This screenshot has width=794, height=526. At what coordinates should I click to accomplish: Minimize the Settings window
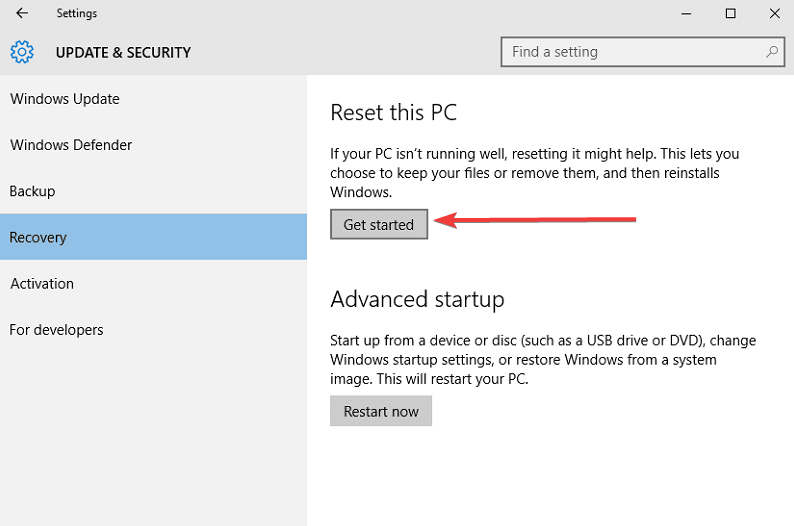[686, 14]
